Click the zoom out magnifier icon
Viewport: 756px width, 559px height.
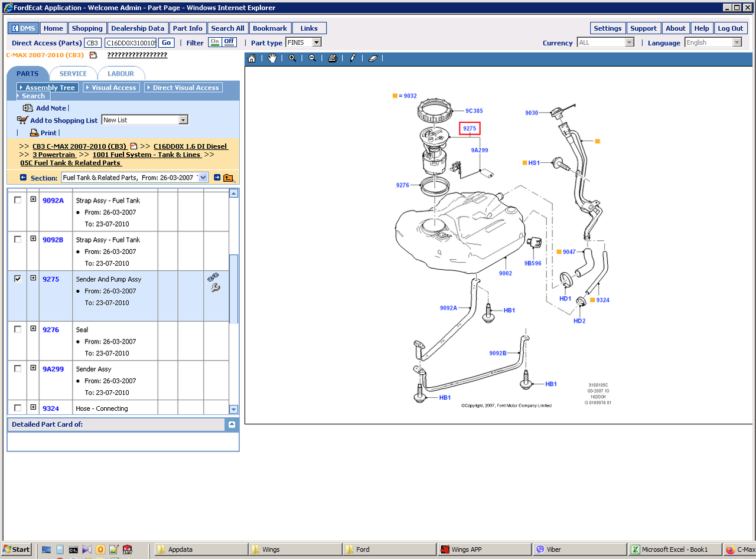[312, 58]
